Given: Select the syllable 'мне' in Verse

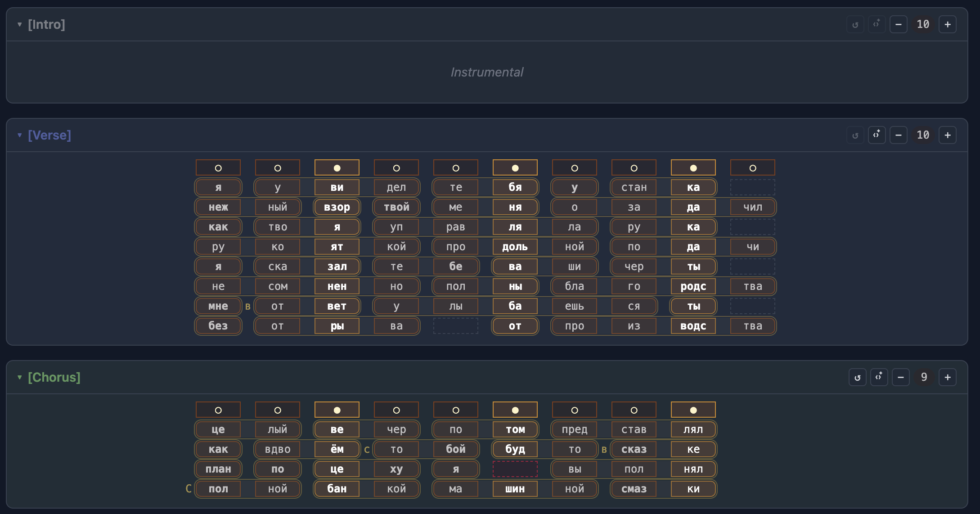Looking at the screenshot, I should click(218, 306).
